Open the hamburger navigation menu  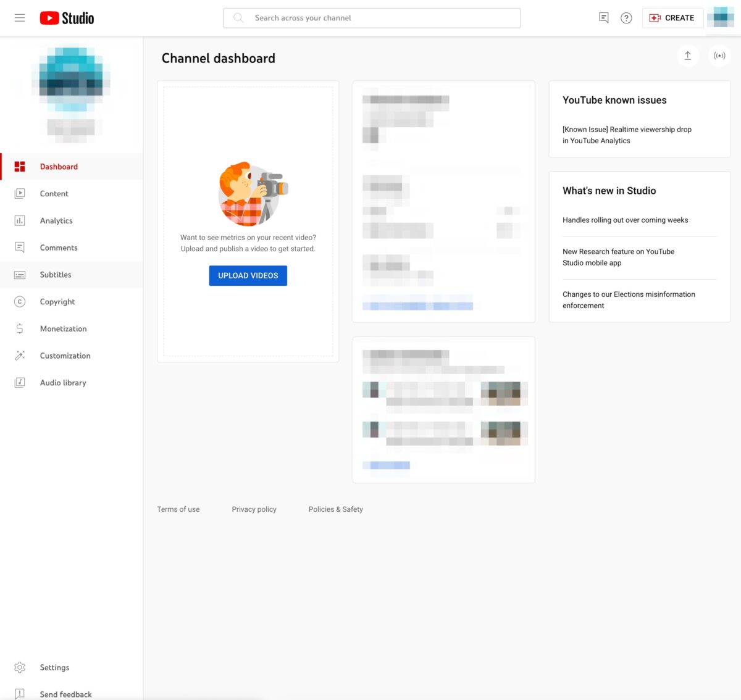(x=20, y=18)
